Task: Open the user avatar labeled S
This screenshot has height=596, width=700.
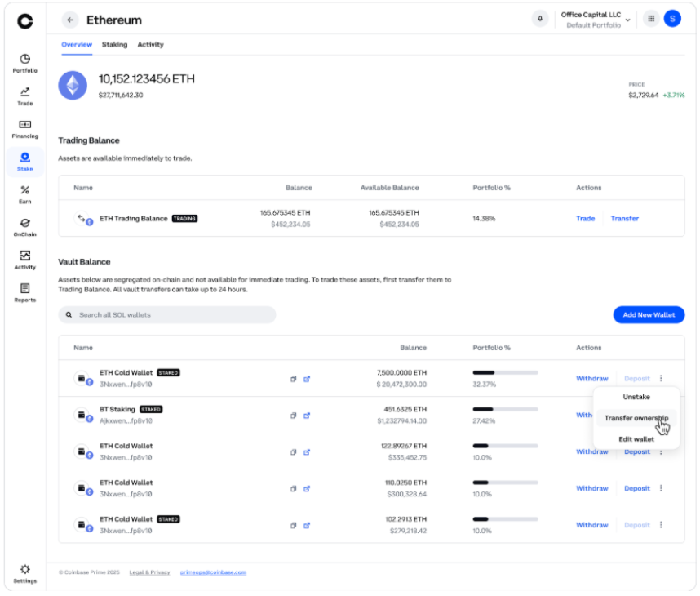Action: 672,19
